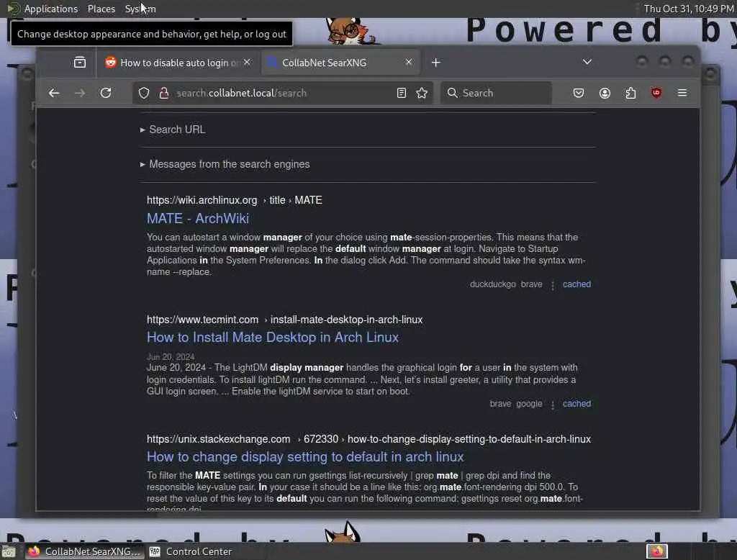Screen dimensions: 737x560
Task: Open the Firefox View button
Action: pyautogui.click(x=80, y=62)
